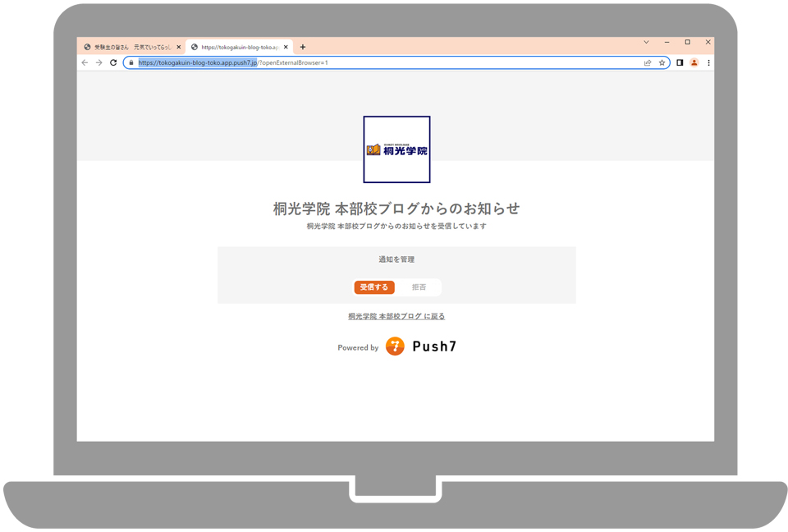This screenshot has width=788, height=532.
Task: View site info via the lock icon
Action: [131, 63]
